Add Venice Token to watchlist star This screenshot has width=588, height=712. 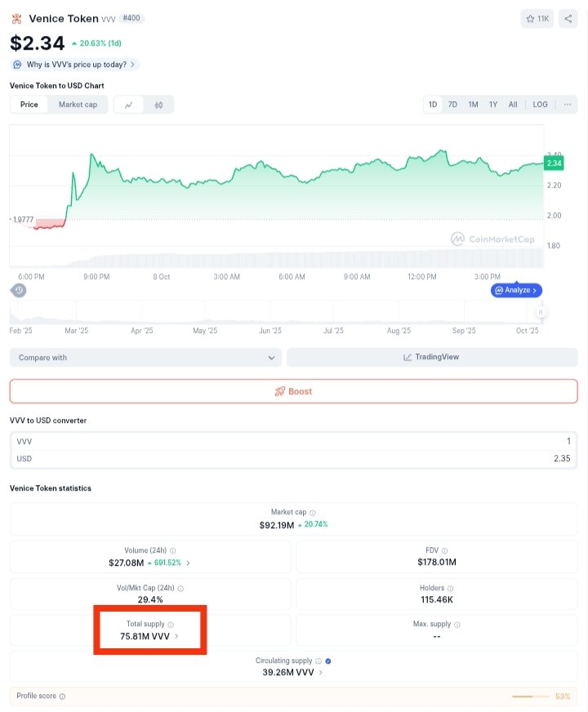537,19
